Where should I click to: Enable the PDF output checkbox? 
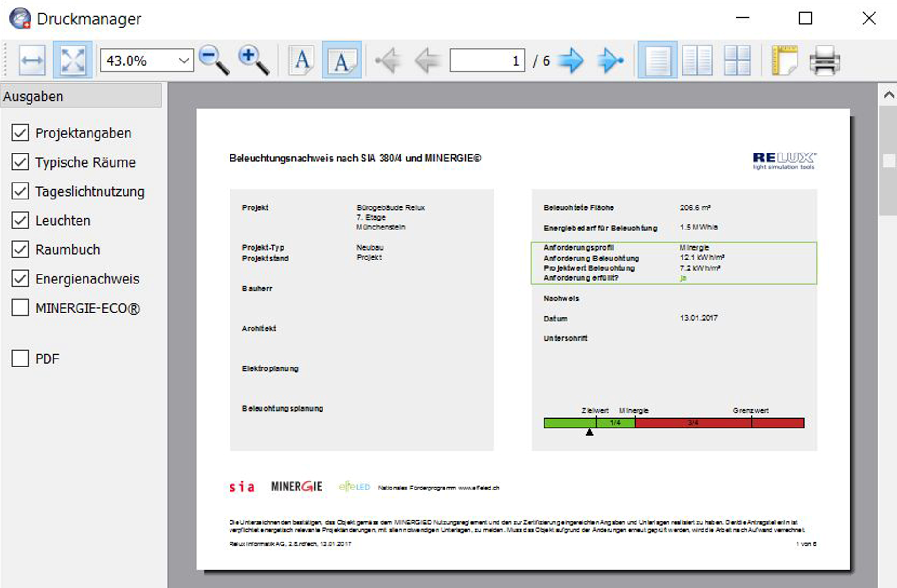(x=20, y=358)
